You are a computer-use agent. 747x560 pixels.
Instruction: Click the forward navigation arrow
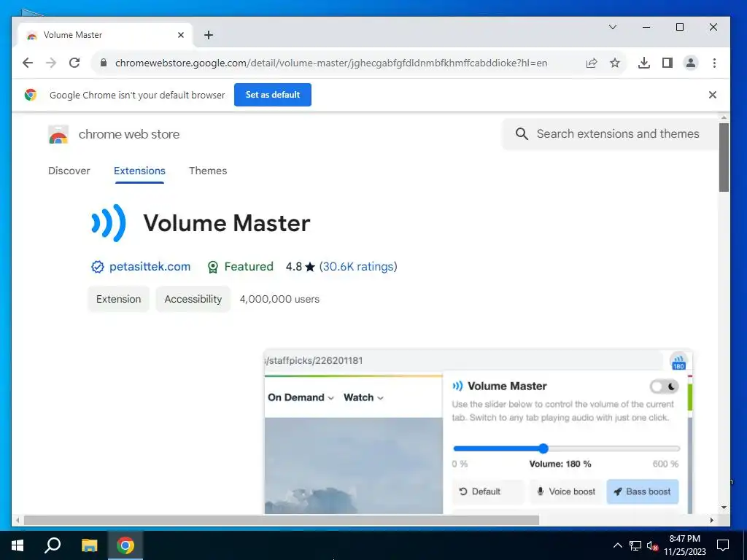tap(51, 63)
